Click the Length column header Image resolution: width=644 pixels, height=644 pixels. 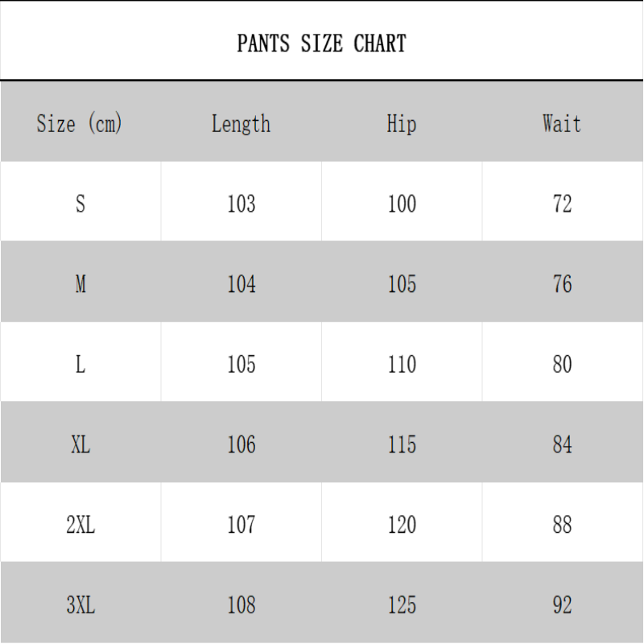click(241, 124)
